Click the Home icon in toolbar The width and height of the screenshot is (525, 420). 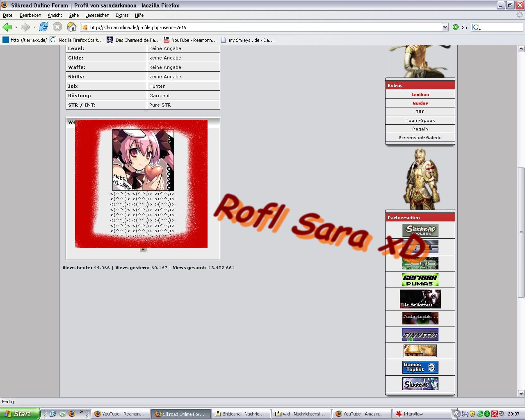71,27
